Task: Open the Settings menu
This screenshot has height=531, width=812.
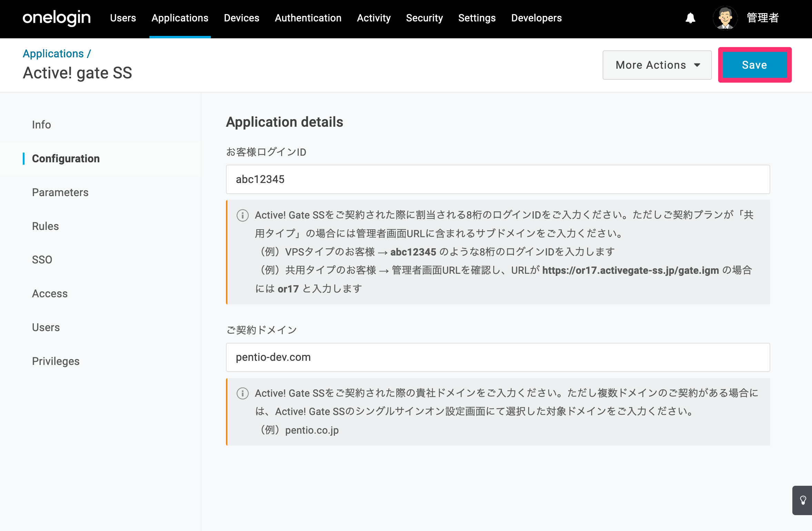Action: [x=477, y=18]
